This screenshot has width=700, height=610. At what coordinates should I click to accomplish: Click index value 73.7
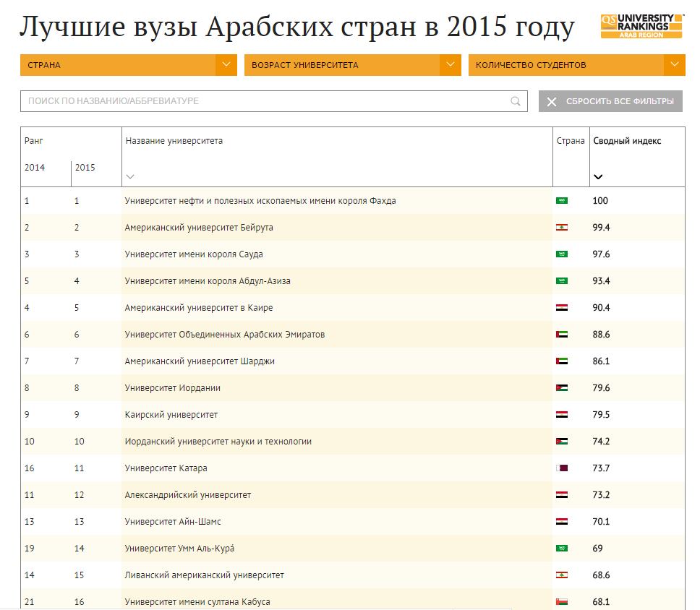pyautogui.click(x=601, y=468)
